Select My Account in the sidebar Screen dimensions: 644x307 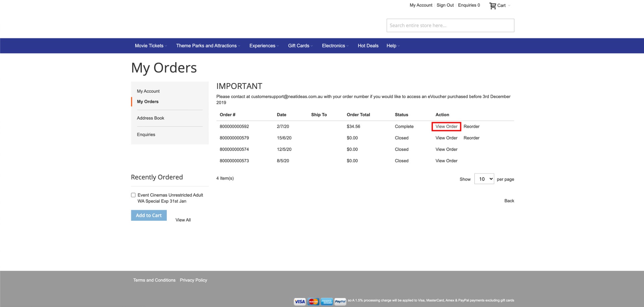148,91
